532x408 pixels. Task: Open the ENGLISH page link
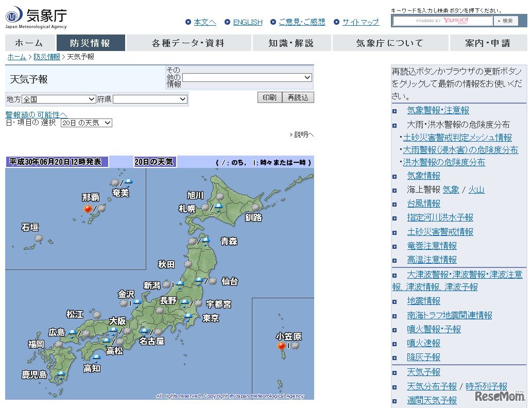tap(248, 22)
